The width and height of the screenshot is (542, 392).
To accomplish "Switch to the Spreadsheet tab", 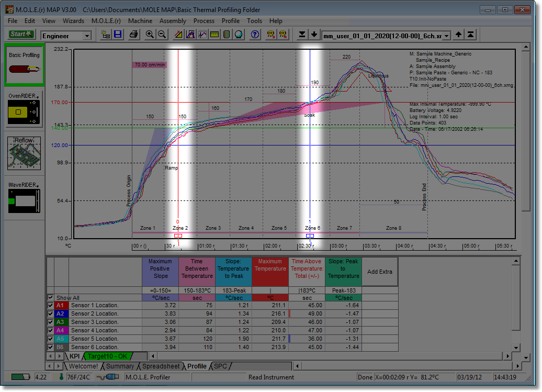I will coord(161,366).
